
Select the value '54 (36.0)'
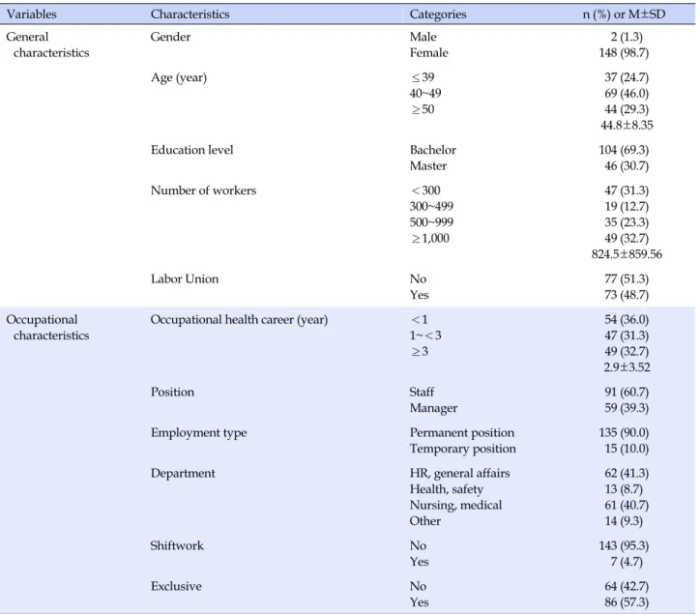(627, 320)
